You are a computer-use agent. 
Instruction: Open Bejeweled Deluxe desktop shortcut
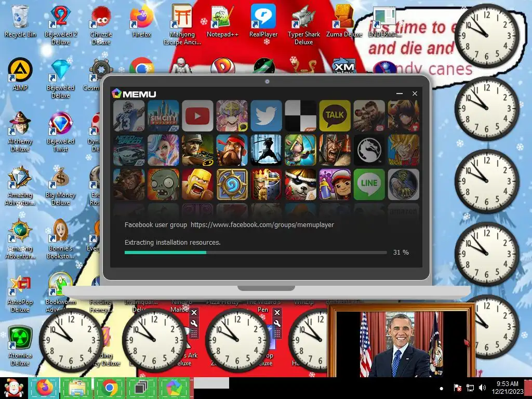60,78
